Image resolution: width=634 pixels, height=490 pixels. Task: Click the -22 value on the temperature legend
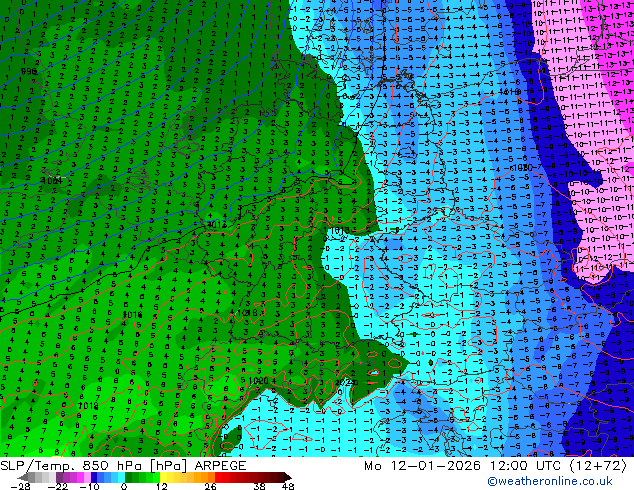click(x=58, y=486)
